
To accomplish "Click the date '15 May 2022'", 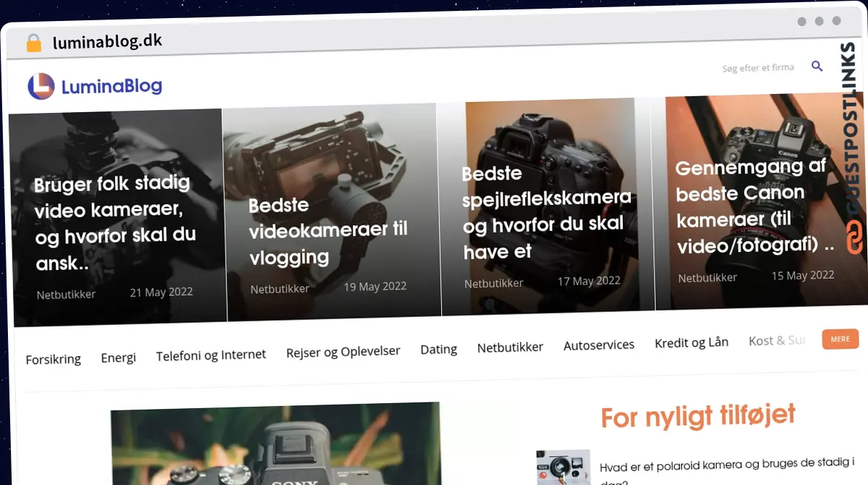I will point(803,275).
